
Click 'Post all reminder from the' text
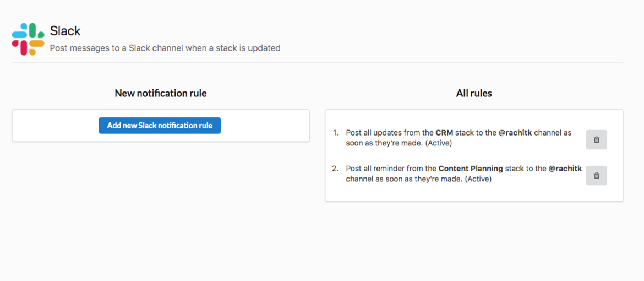(x=391, y=169)
